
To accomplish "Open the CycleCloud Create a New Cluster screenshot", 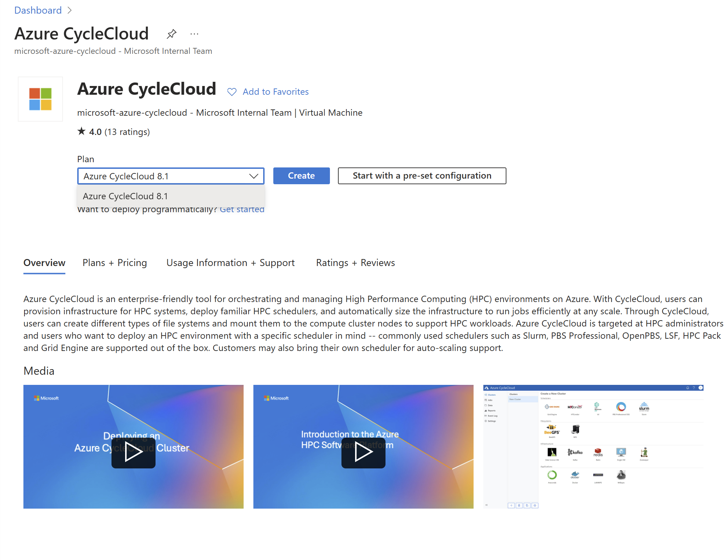I will (593, 447).
